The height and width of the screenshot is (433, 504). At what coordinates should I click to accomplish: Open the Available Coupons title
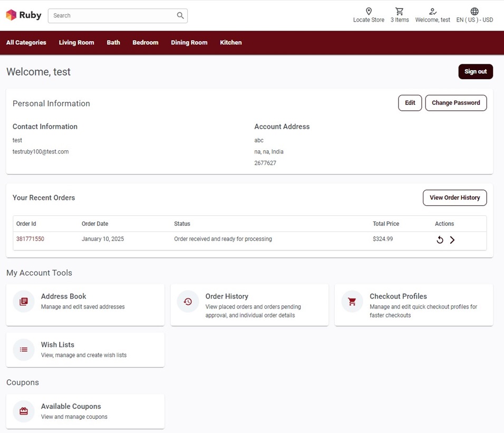(x=71, y=406)
